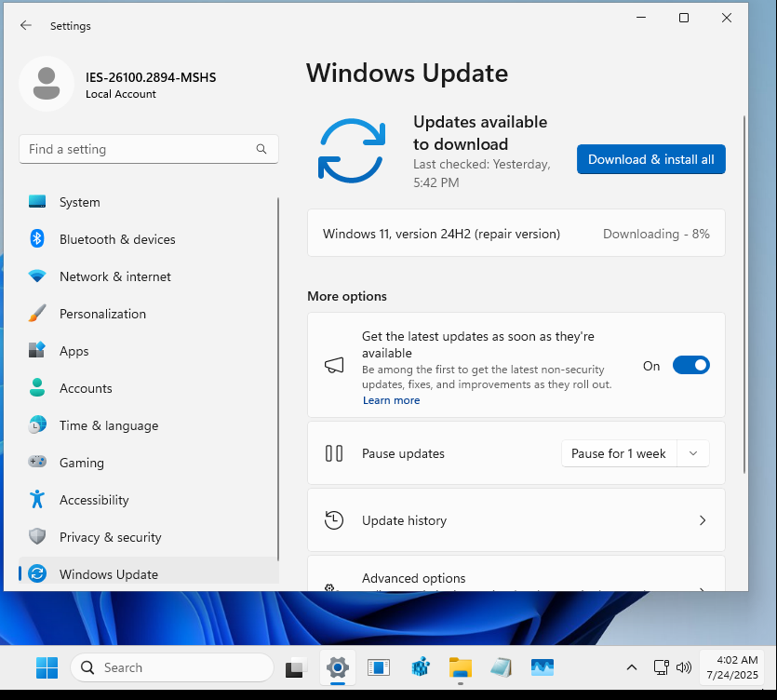Click the large blue update sync arrows icon

[x=352, y=151]
